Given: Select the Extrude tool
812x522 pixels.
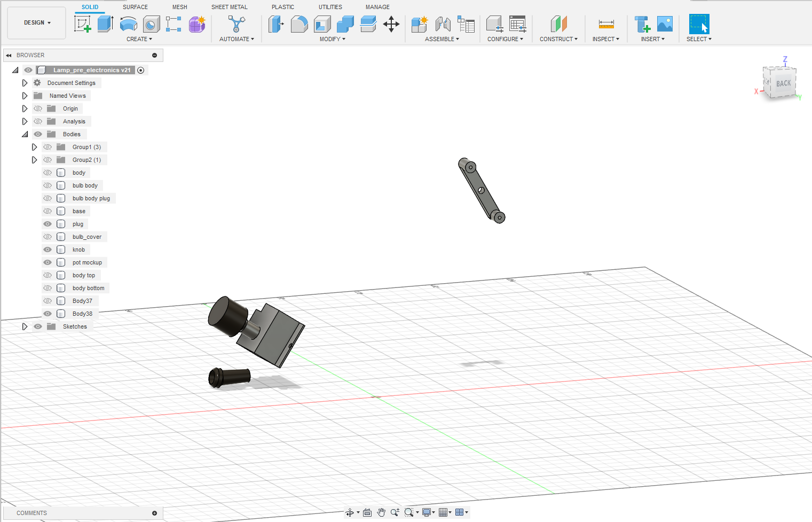Looking at the screenshot, I should point(105,24).
